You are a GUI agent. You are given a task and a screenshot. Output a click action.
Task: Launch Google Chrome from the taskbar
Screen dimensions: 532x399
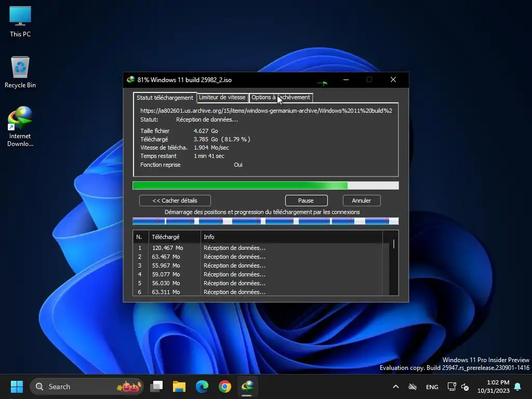tap(224, 387)
